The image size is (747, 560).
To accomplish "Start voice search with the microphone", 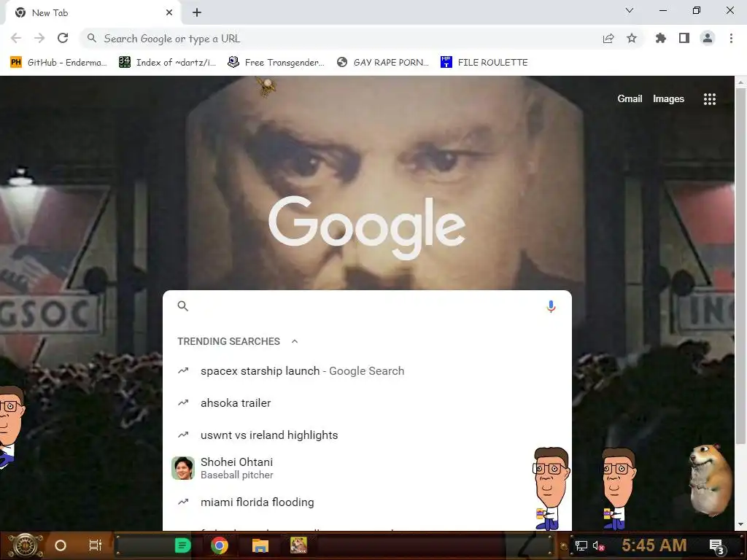I will 551,306.
